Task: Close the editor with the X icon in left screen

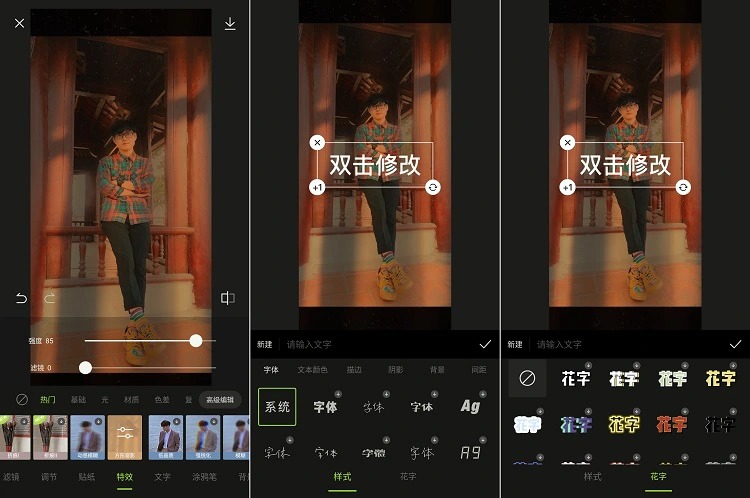Action: click(20, 23)
